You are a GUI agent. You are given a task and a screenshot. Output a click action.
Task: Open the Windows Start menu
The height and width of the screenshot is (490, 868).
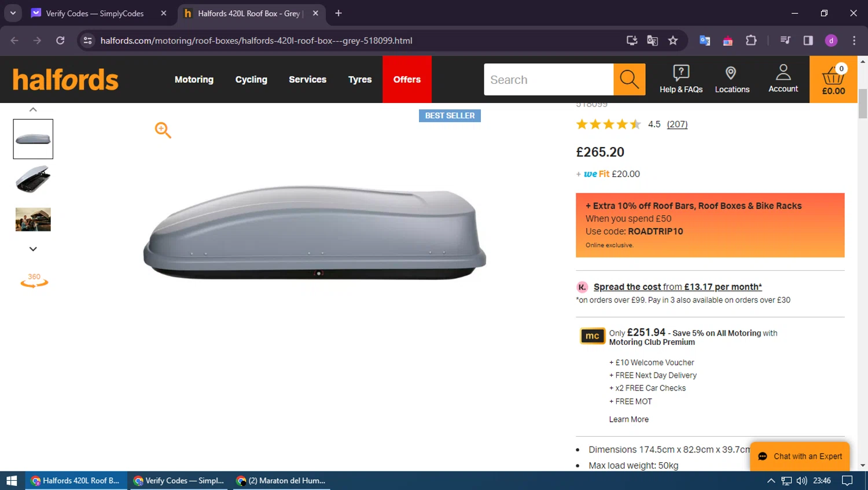[x=12, y=481]
